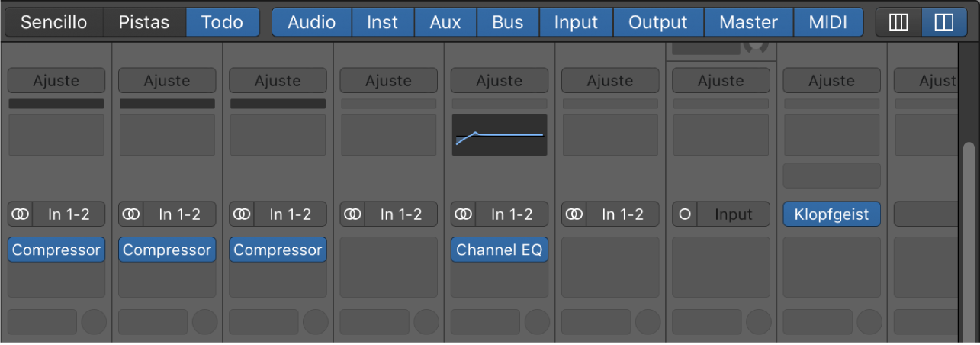
Task: Switch the mixer to Sencillo view
Action: click(53, 22)
